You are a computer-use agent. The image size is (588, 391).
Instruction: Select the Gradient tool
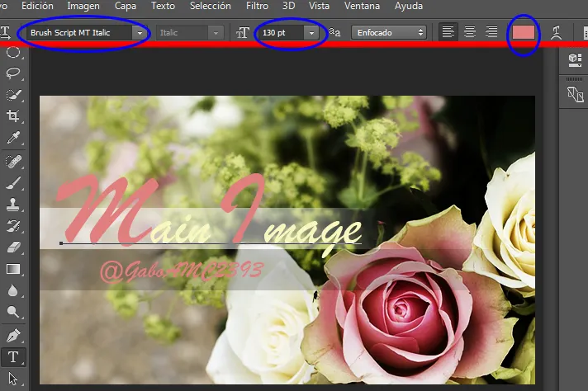pyautogui.click(x=13, y=269)
